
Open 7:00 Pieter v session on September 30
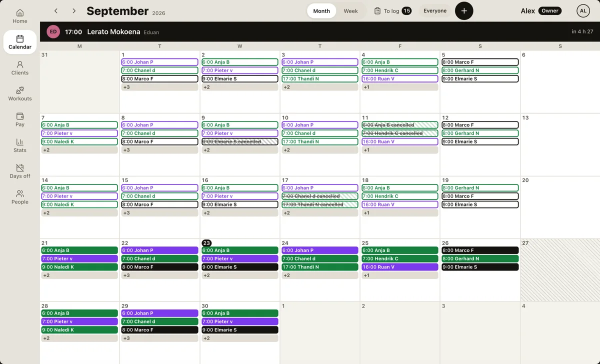pos(239,321)
